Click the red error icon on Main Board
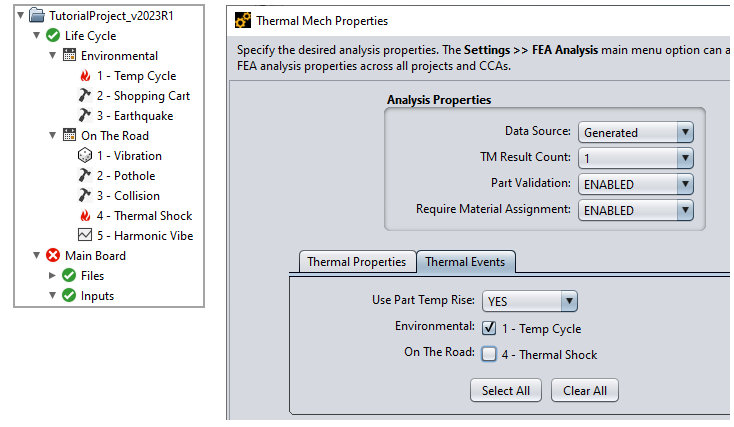This screenshot has width=734, height=427. coord(53,256)
